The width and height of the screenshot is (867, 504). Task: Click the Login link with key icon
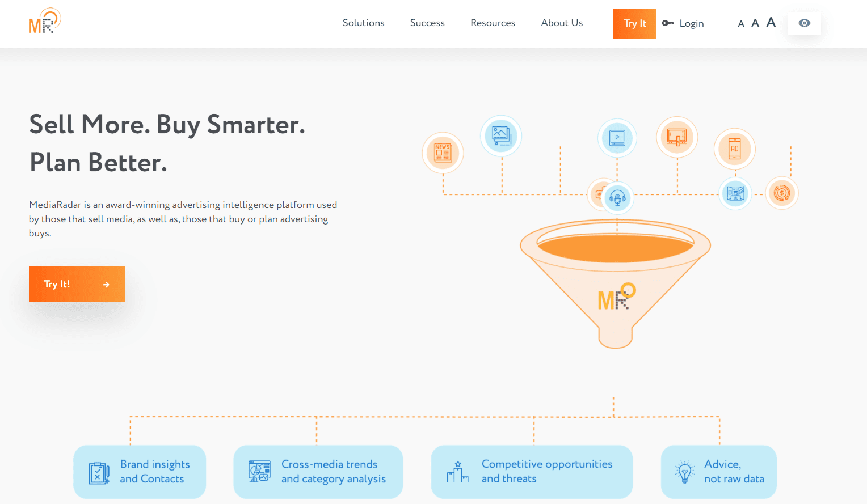pos(684,23)
